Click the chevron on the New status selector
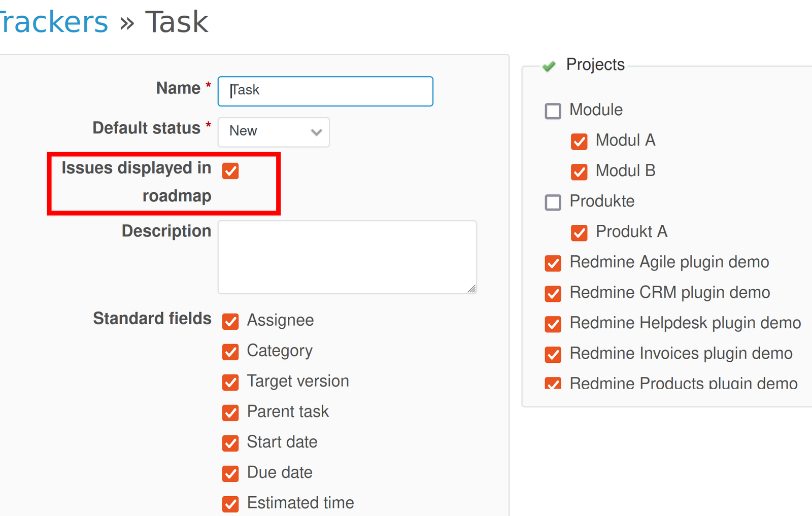 [x=316, y=132]
